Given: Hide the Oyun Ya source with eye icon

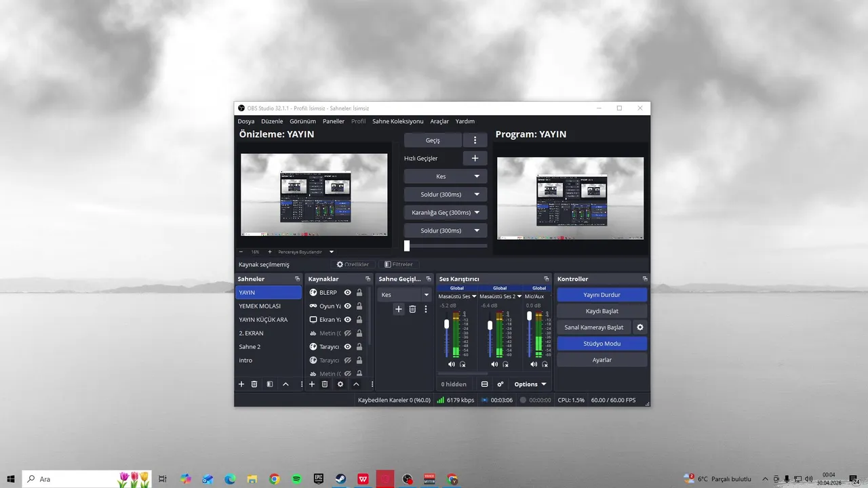Looking at the screenshot, I should (347, 306).
